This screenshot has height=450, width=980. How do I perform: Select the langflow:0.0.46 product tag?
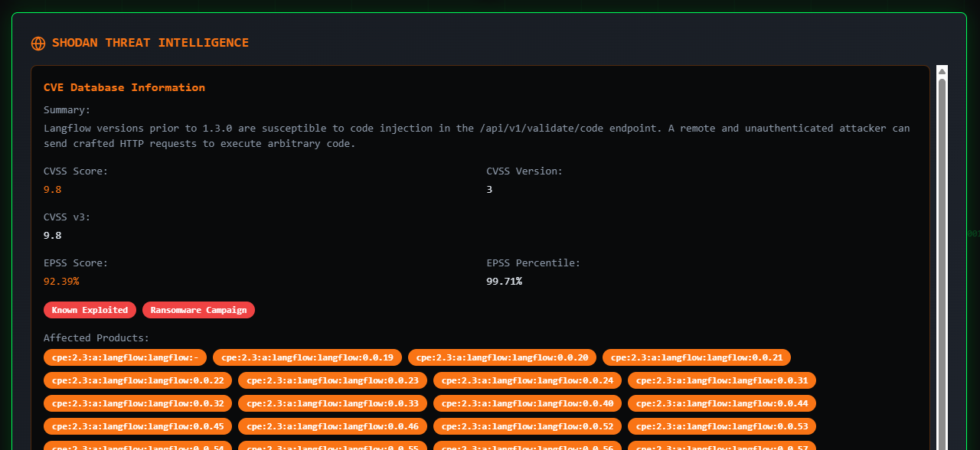(x=332, y=426)
